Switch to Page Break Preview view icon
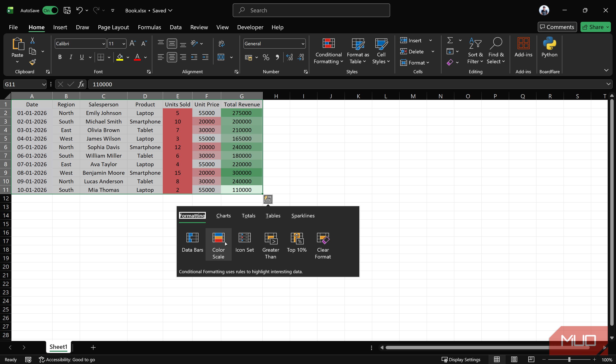 (x=531, y=359)
